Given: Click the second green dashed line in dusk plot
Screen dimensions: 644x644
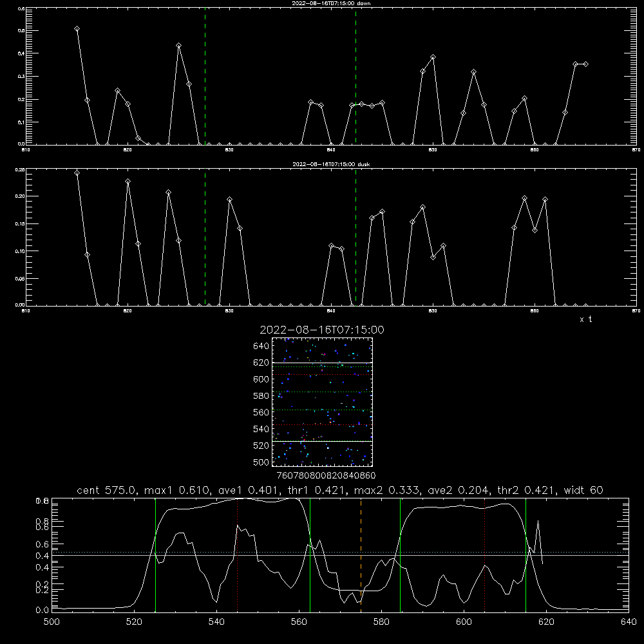Looking at the screenshot, I should (x=355, y=238).
